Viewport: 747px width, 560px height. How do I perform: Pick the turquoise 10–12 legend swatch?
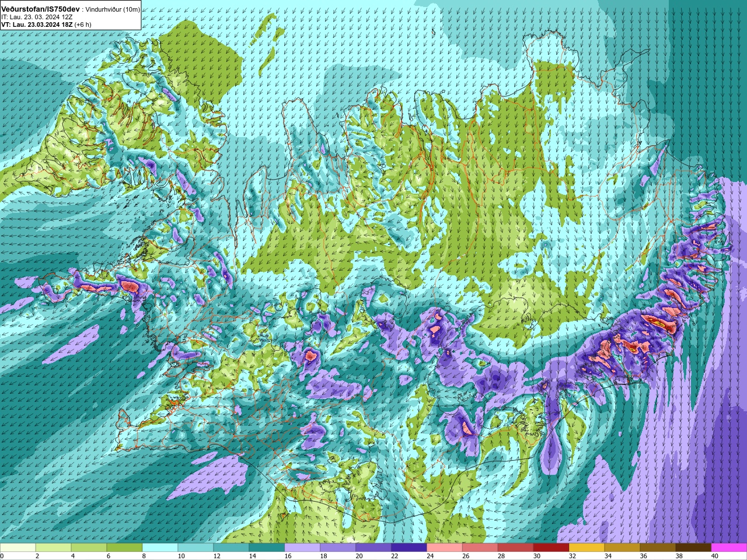point(196,548)
